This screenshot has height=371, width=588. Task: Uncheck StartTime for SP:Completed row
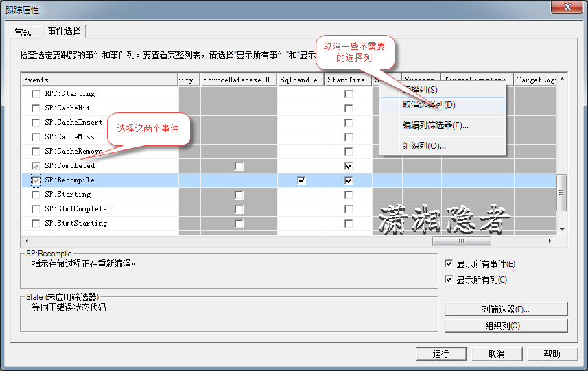tap(349, 166)
